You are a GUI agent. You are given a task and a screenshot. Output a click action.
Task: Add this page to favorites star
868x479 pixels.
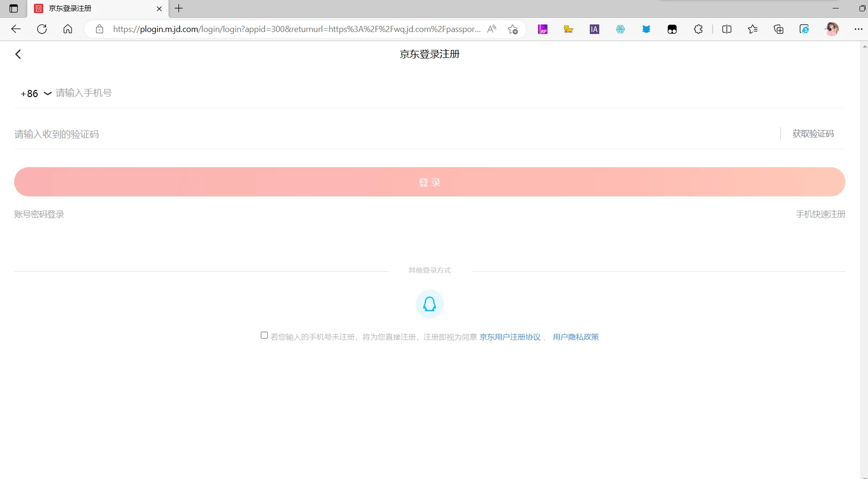[513, 29]
